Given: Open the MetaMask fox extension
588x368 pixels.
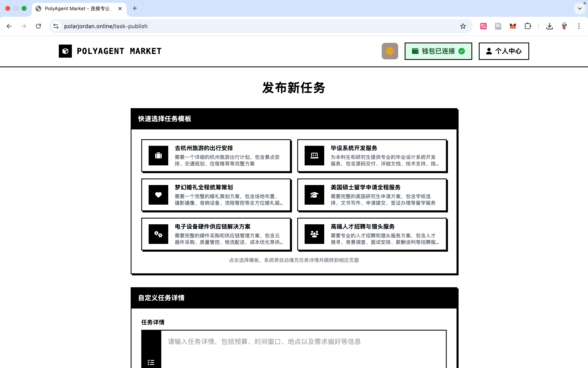Looking at the screenshot, I should [513, 26].
